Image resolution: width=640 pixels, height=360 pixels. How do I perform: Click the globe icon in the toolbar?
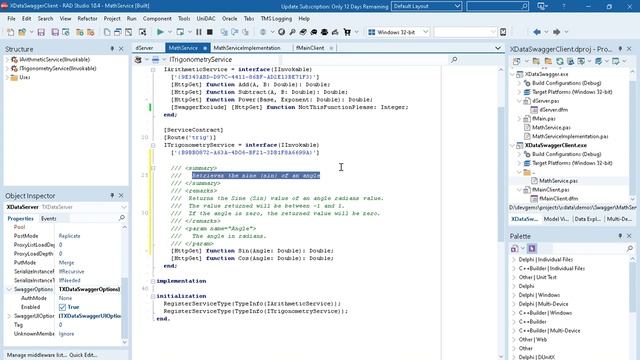281,32
